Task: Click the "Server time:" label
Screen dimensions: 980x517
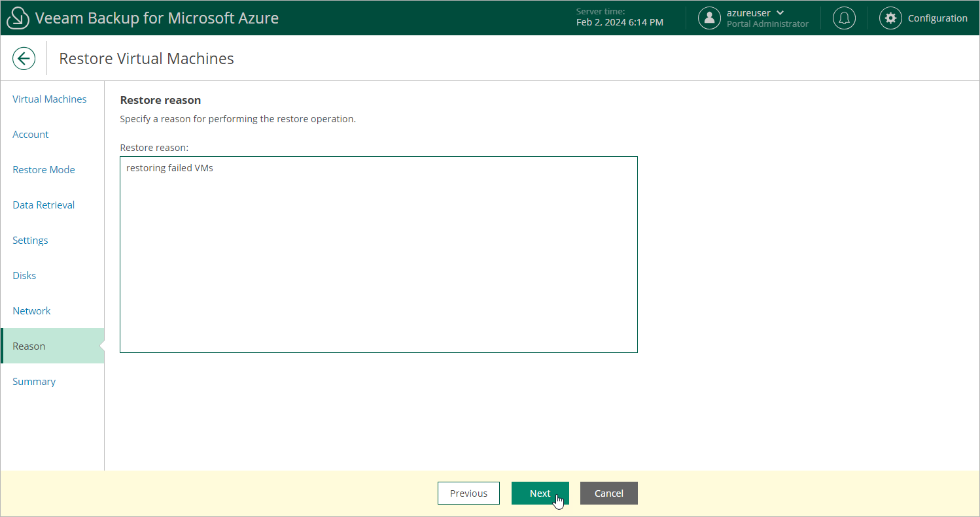Action: click(x=601, y=11)
